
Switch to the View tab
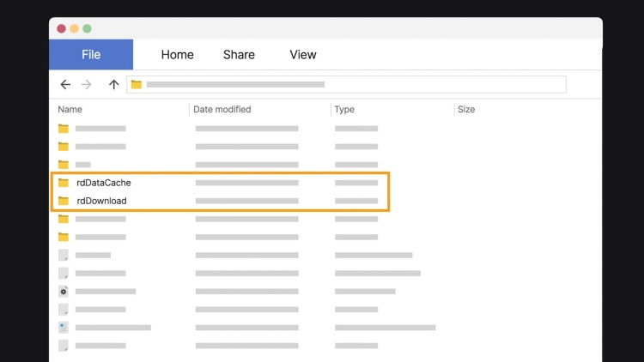click(x=303, y=55)
